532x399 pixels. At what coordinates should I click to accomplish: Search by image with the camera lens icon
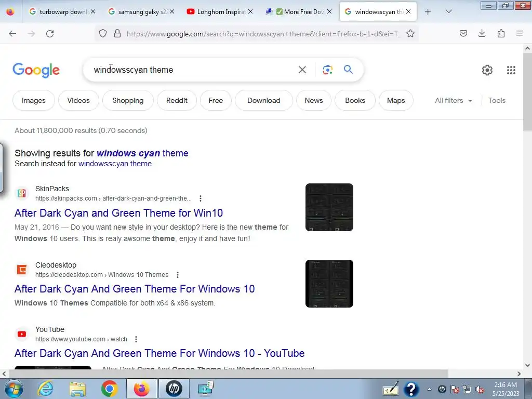click(327, 70)
